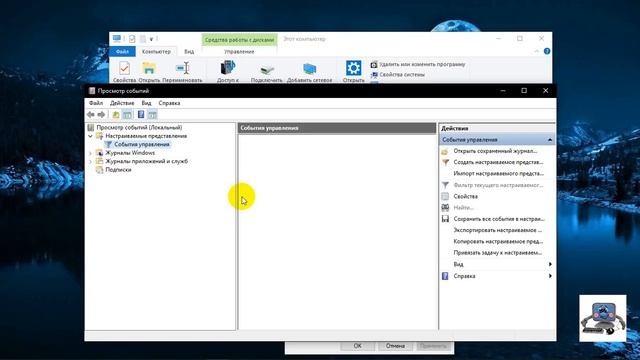The image size is (640, 360).
Task: Open the Справка menu
Action: point(169,103)
